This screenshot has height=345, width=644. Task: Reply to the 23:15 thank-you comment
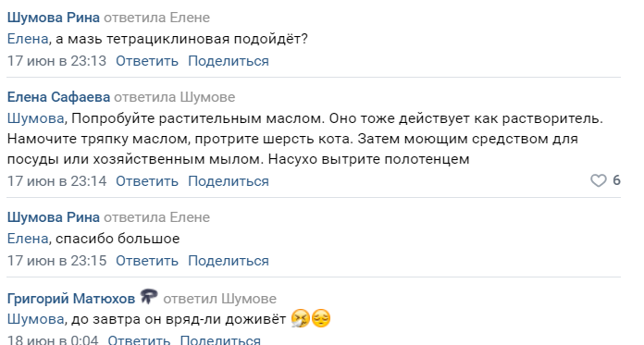[x=147, y=261]
